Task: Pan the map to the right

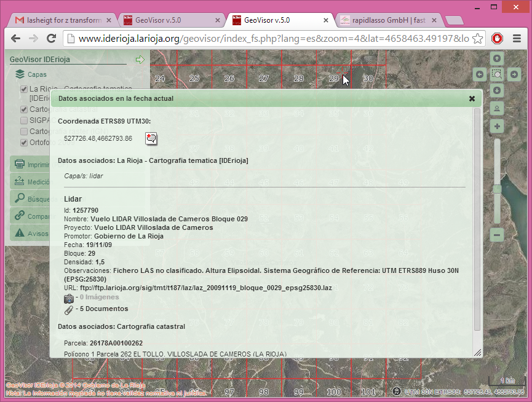Action: pos(514,74)
